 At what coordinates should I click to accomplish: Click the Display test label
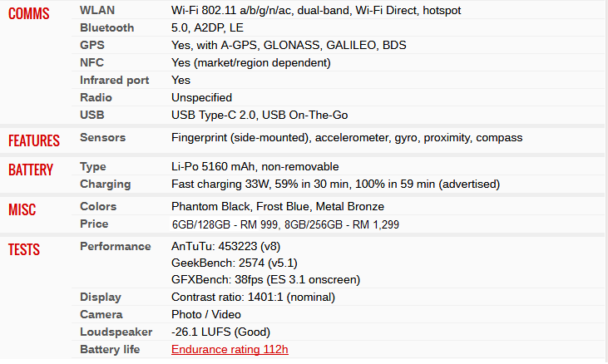point(101,297)
